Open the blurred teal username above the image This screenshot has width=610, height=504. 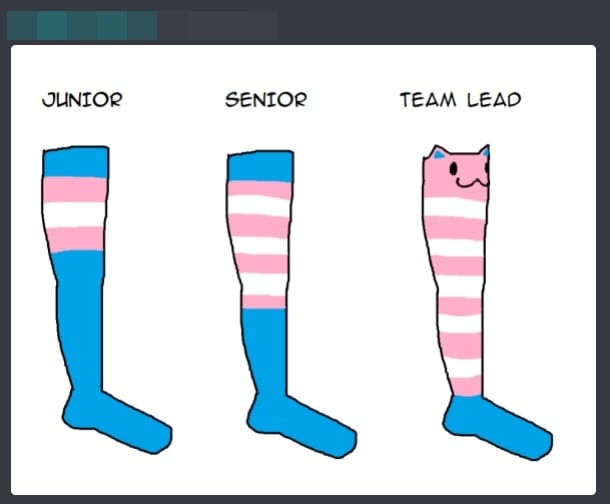coord(82,25)
